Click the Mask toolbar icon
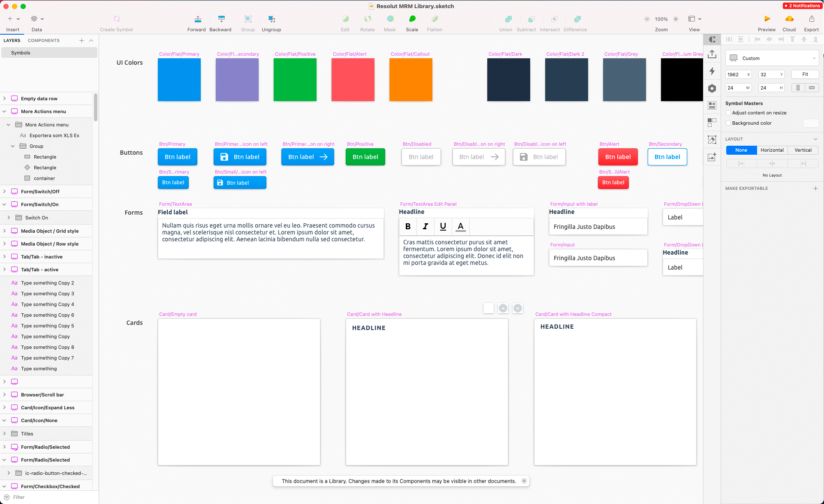The height and width of the screenshot is (504, 824). [x=390, y=19]
